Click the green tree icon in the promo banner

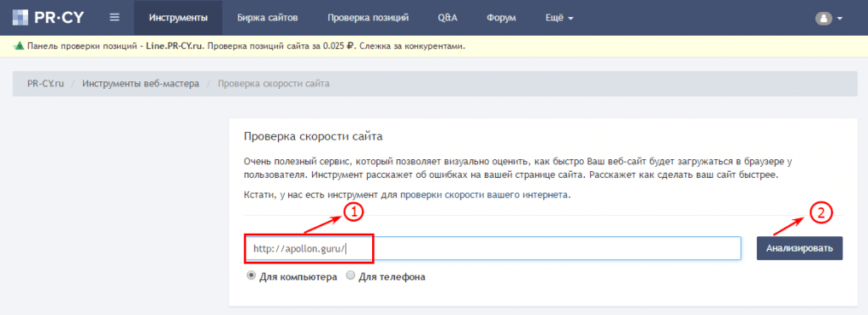click(19, 47)
